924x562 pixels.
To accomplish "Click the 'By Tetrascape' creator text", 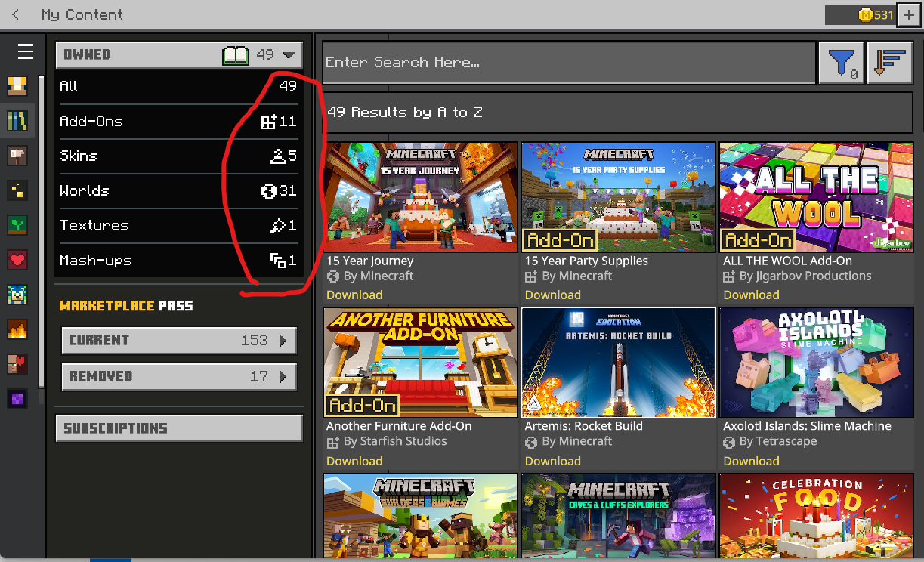I will coord(778,441).
